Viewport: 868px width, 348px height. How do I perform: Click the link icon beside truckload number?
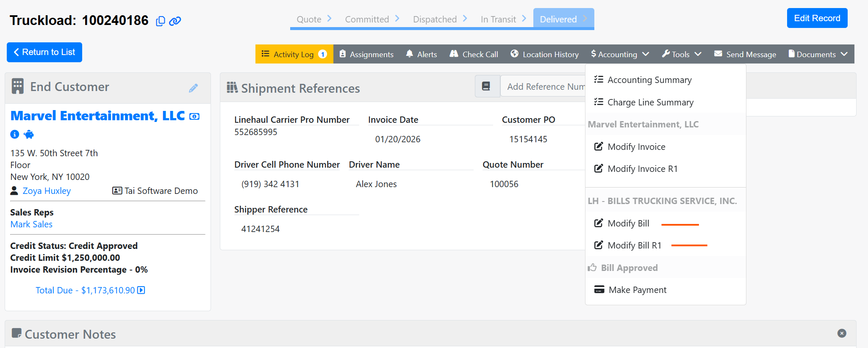(x=175, y=21)
